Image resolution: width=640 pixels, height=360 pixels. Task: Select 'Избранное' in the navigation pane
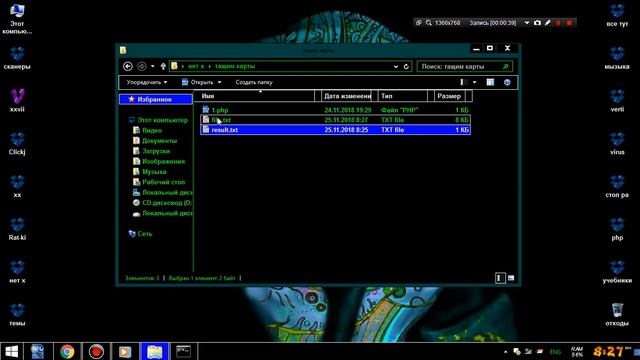pyautogui.click(x=155, y=99)
